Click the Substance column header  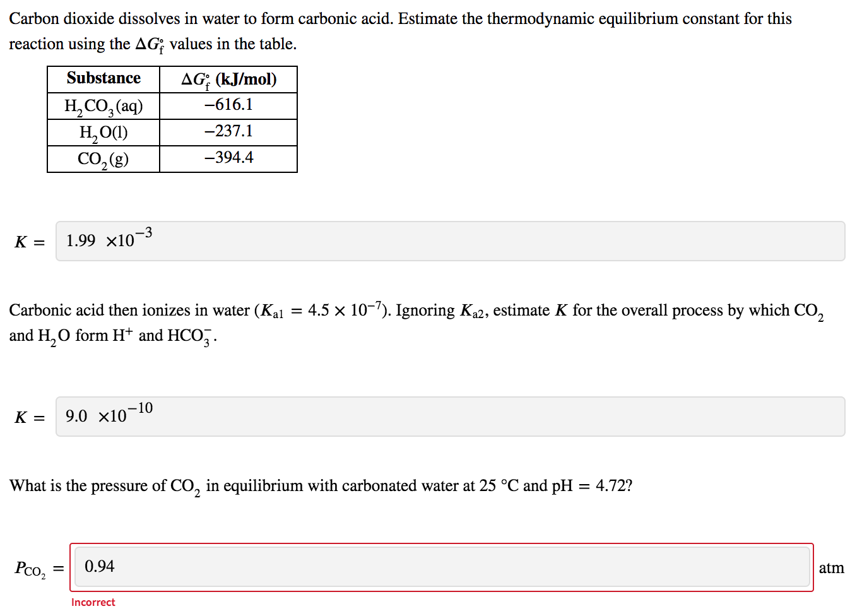tap(103, 78)
